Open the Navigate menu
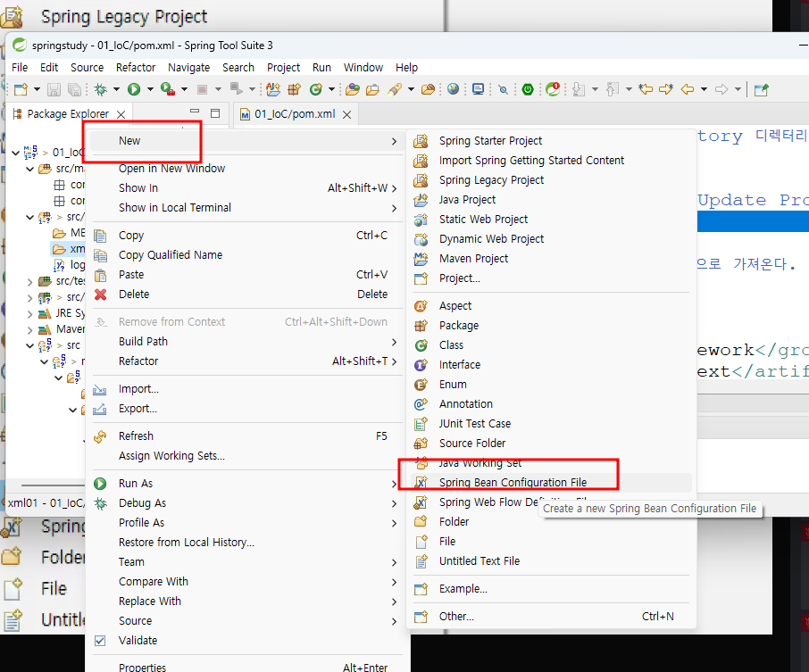 coord(188,68)
